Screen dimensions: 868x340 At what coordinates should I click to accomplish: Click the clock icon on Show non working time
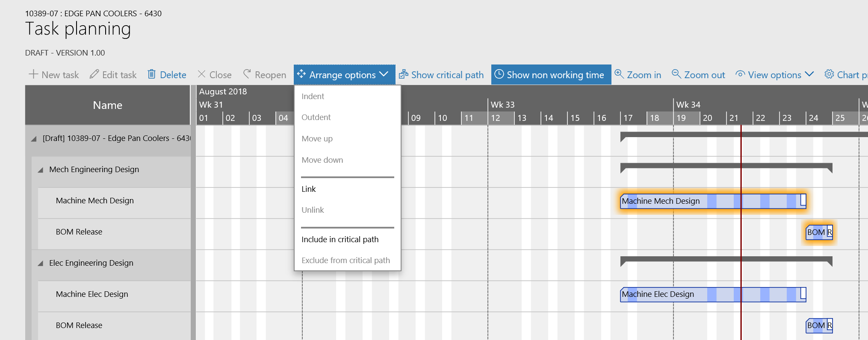[499, 74]
